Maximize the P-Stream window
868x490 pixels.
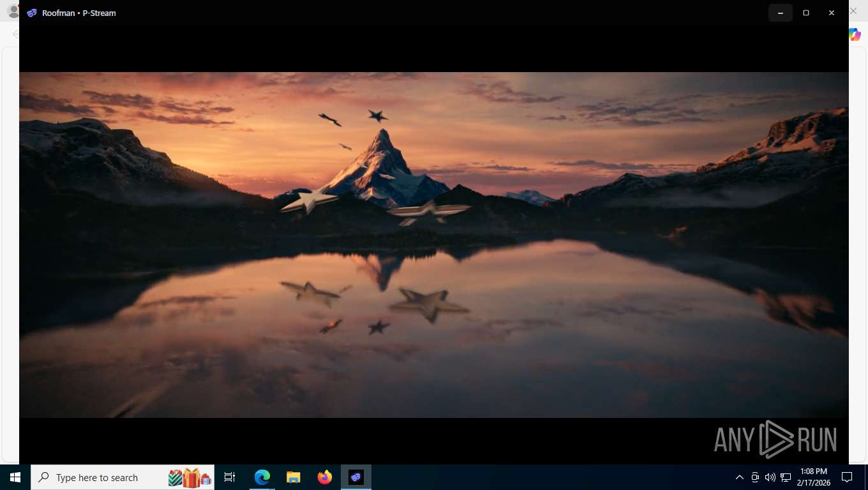click(806, 13)
